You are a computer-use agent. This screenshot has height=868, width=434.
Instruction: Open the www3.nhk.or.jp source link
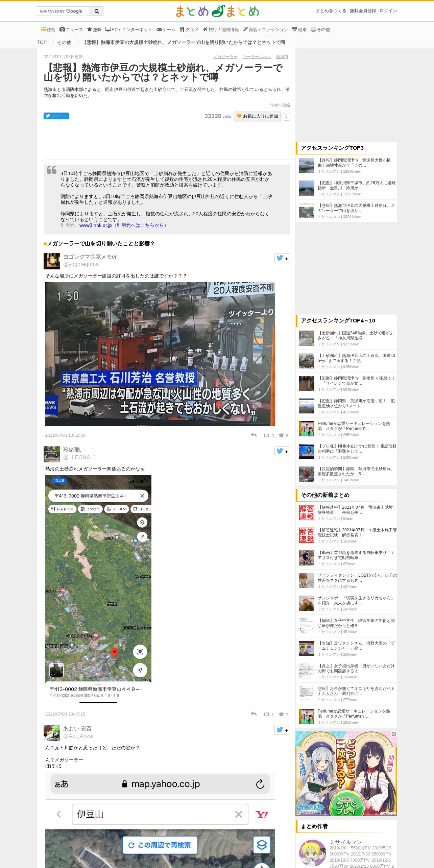[124, 225]
